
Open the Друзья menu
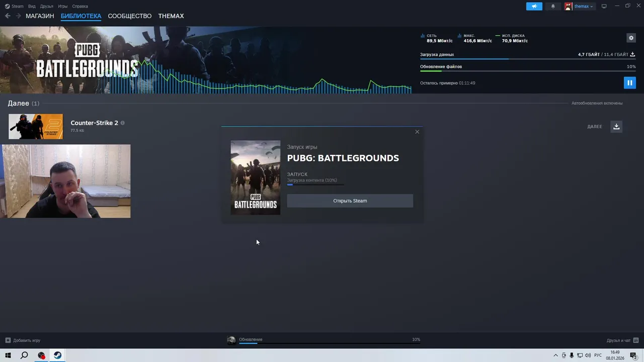point(47,6)
